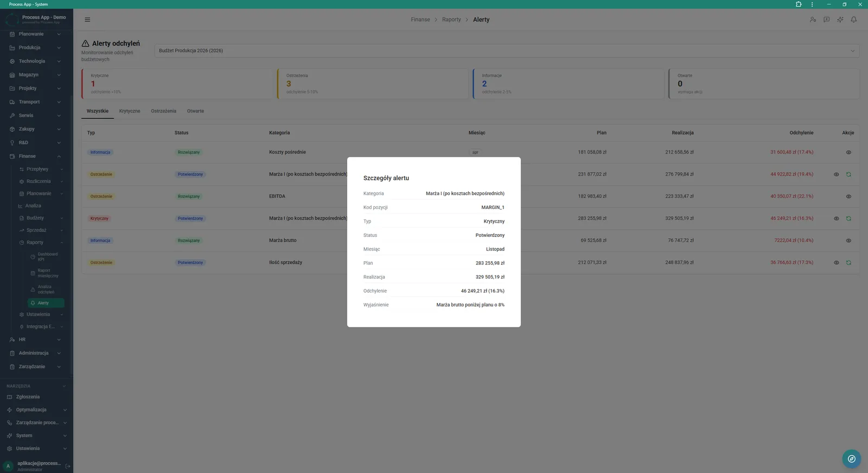The image size is (868, 473).
Task: Click the add comment chat icon
Action: tap(827, 20)
